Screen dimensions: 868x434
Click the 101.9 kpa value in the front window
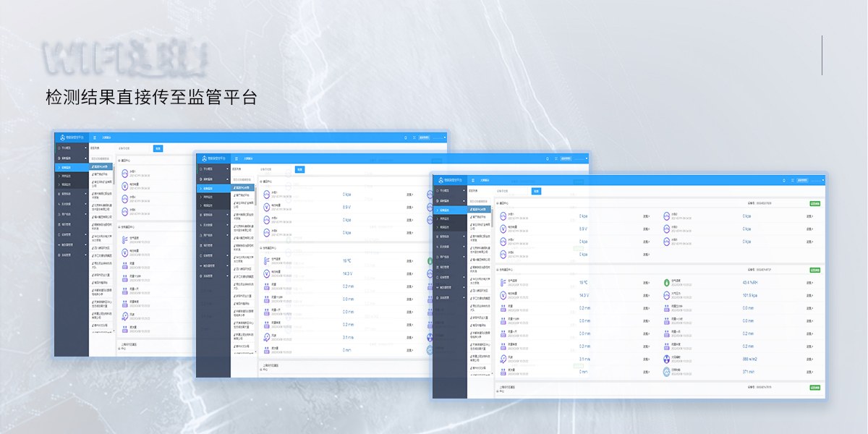coord(750,295)
